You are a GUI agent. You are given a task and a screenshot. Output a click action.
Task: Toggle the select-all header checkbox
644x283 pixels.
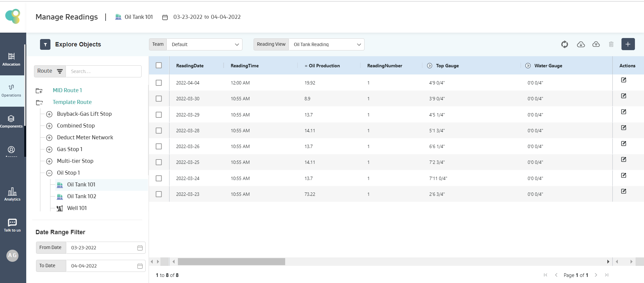pos(159,66)
